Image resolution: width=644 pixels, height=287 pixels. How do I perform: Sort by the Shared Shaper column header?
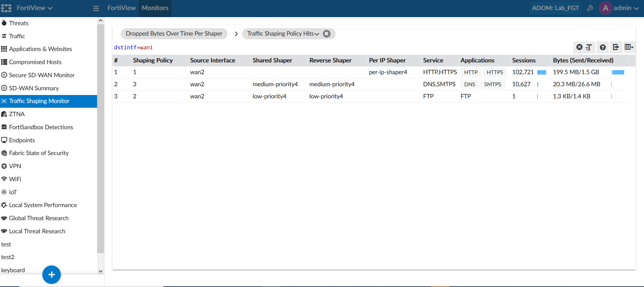pos(272,60)
